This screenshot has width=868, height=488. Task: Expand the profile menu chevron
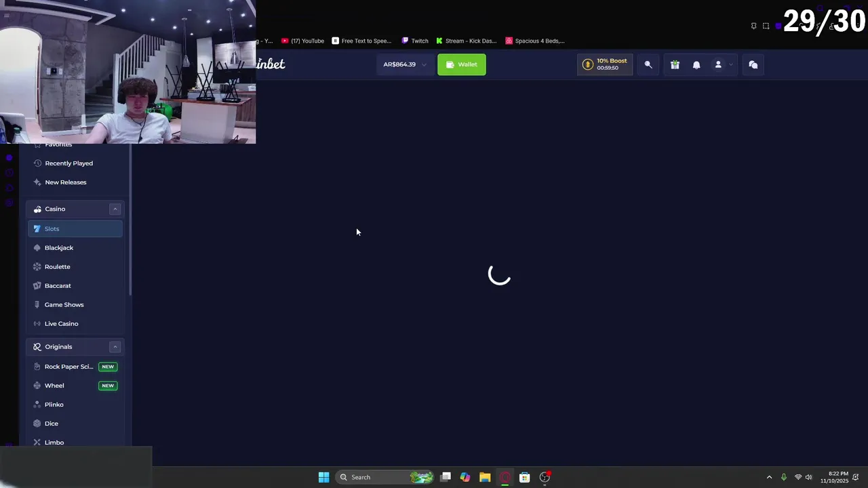[x=730, y=65]
